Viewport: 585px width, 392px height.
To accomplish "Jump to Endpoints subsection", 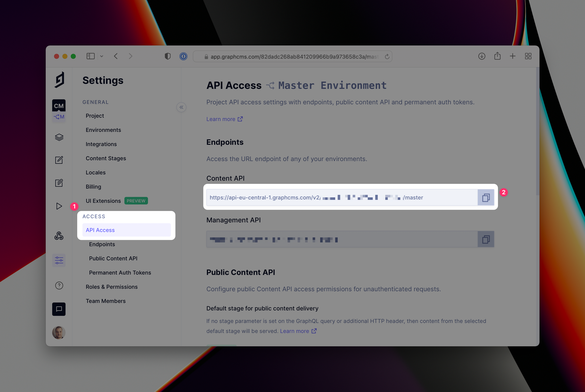I will (x=102, y=244).
